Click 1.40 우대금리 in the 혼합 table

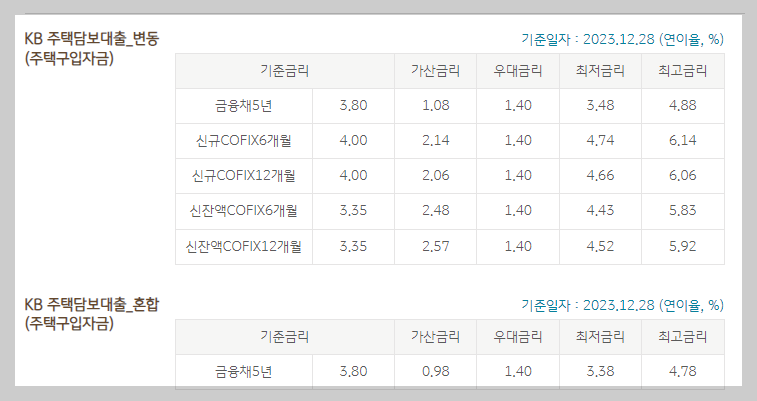tap(518, 371)
